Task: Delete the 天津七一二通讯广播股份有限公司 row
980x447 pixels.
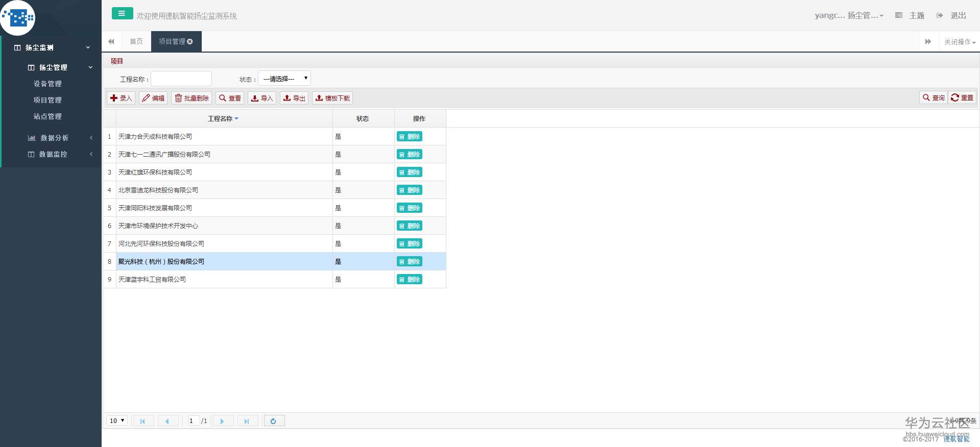Action: point(410,155)
